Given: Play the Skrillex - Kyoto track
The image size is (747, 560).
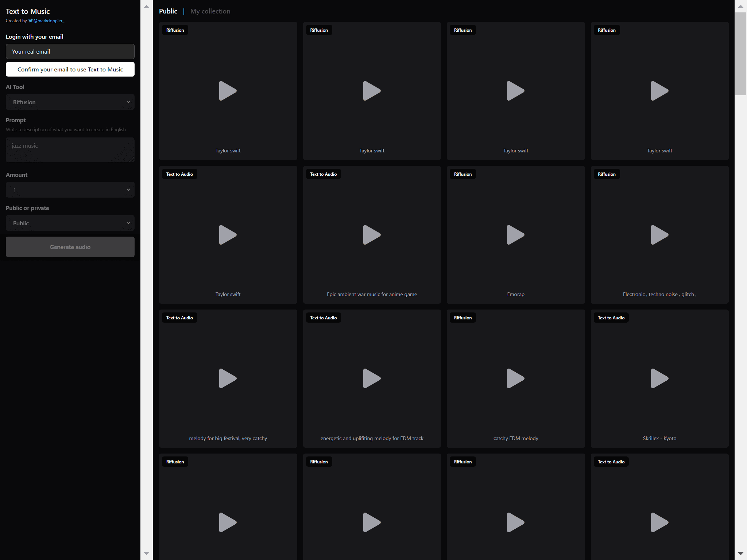Looking at the screenshot, I should [659, 378].
